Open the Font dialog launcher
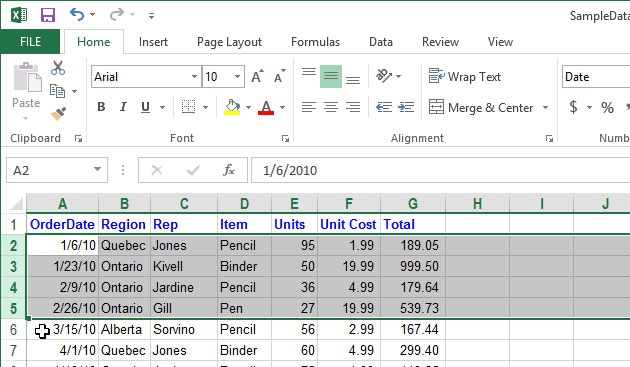 [285, 139]
